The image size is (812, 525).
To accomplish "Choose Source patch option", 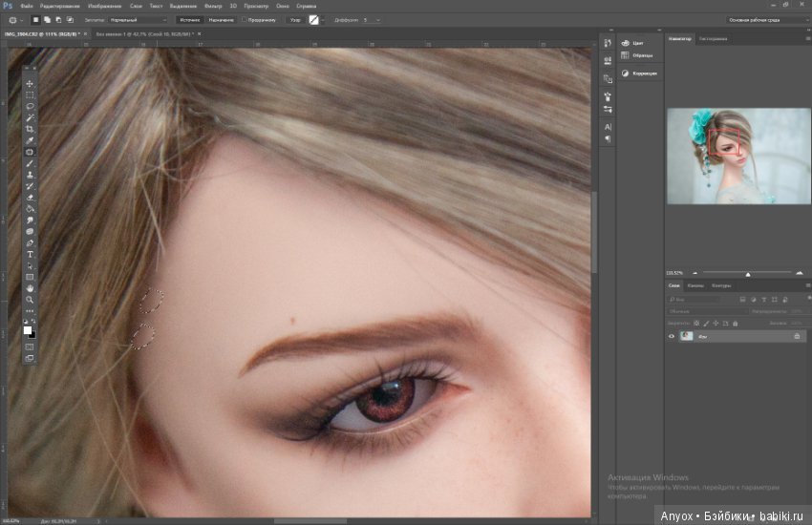I will pyautogui.click(x=189, y=20).
